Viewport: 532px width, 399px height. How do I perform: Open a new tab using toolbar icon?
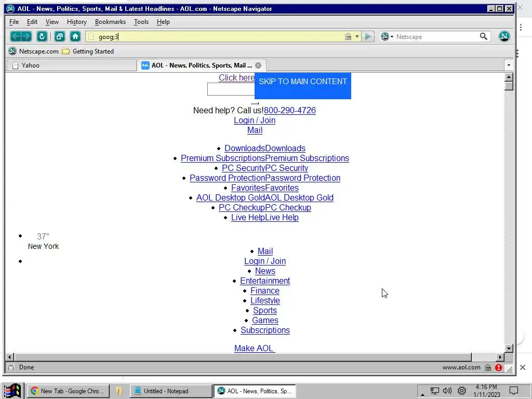(60, 36)
